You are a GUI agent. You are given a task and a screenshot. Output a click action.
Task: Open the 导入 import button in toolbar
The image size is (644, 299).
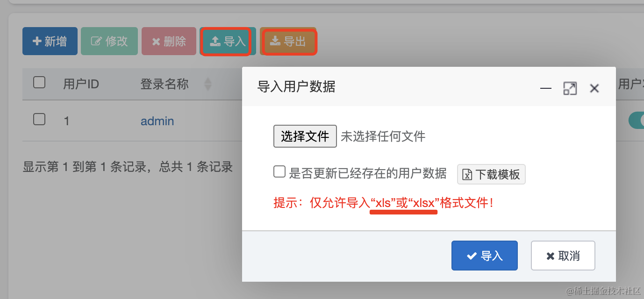coord(228,41)
